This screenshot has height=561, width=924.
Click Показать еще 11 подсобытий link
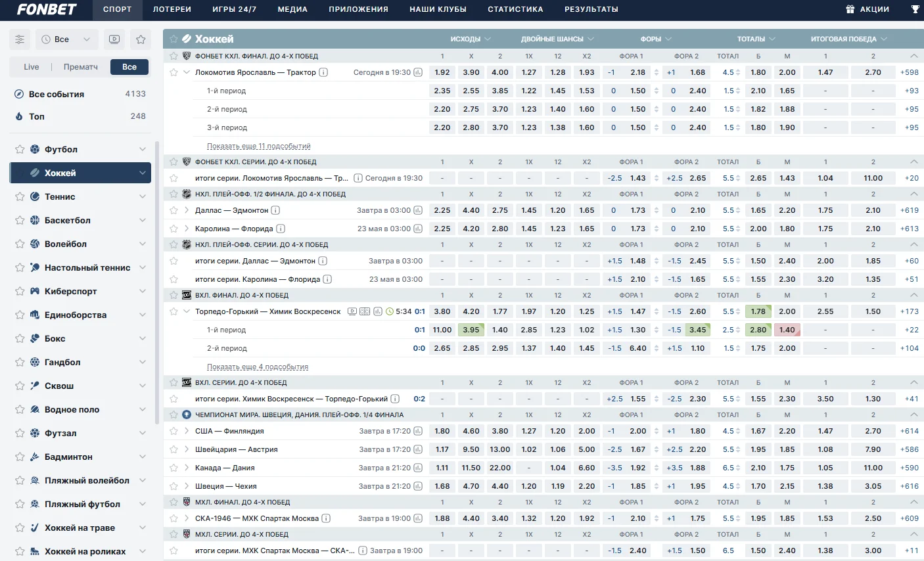click(258, 146)
